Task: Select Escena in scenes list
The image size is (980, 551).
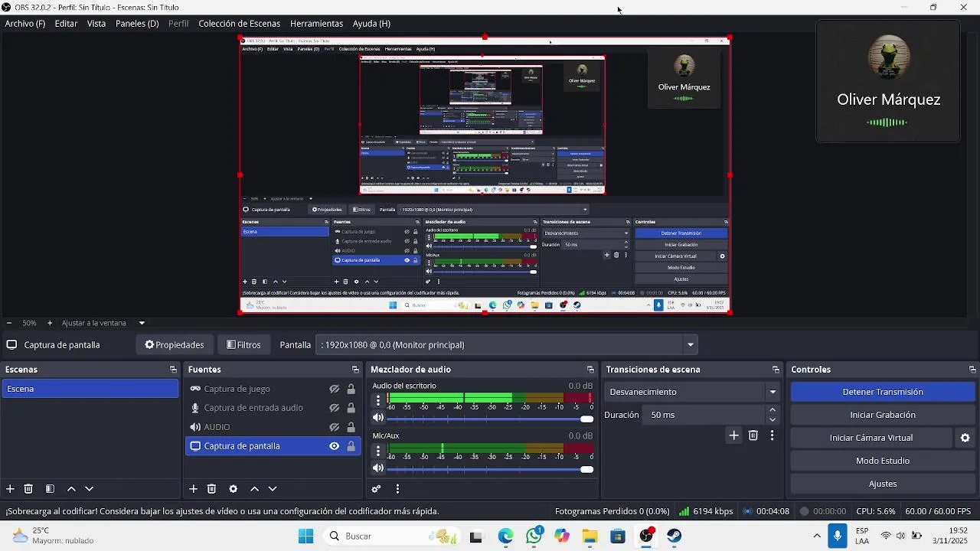Action: point(90,389)
